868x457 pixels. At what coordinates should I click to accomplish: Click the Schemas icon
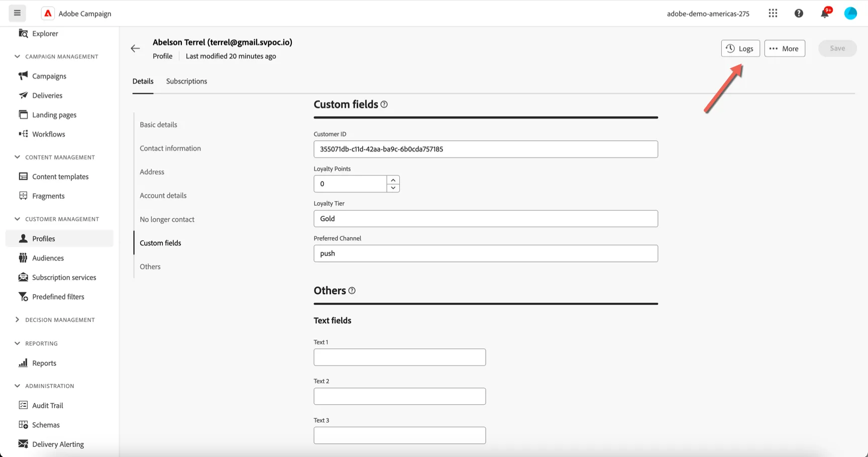(x=23, y=425)
